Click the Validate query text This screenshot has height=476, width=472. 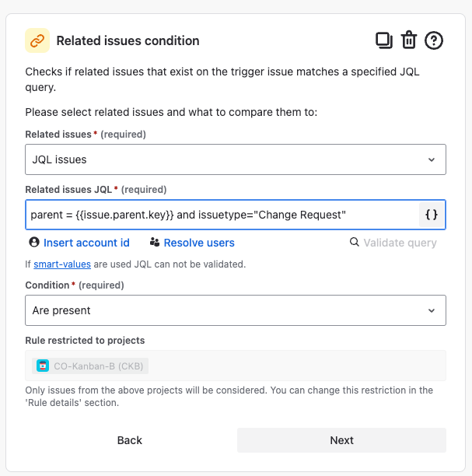(x=400, y=243)
